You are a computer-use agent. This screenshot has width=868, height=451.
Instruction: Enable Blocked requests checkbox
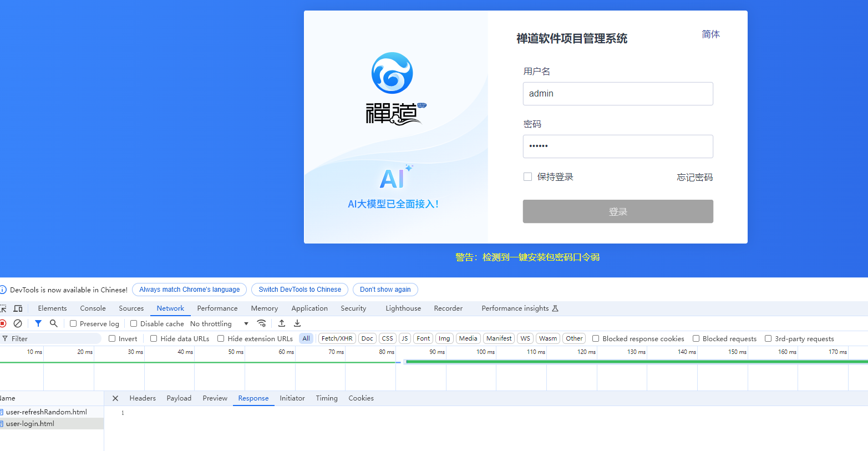click(696, 338)
